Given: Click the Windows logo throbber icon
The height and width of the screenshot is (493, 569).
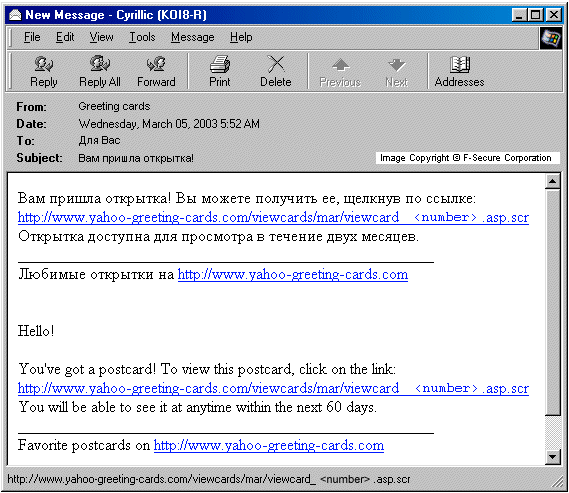Looking at the screenshot, I should [x=550, y=38].
